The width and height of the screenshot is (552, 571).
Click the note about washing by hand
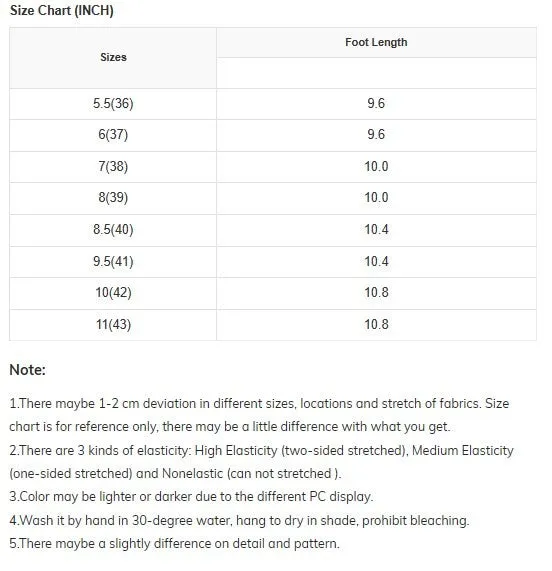tap(239, 520)
